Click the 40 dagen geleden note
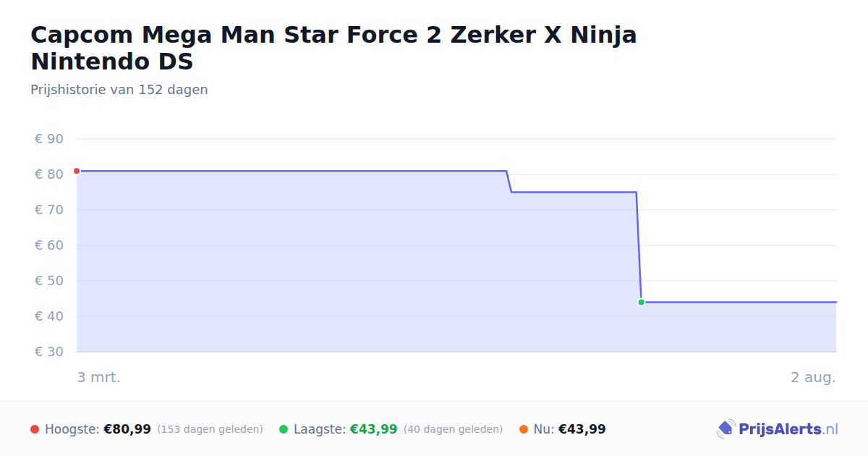This screenshot has height=456, width=868. (x=453, y=429)
